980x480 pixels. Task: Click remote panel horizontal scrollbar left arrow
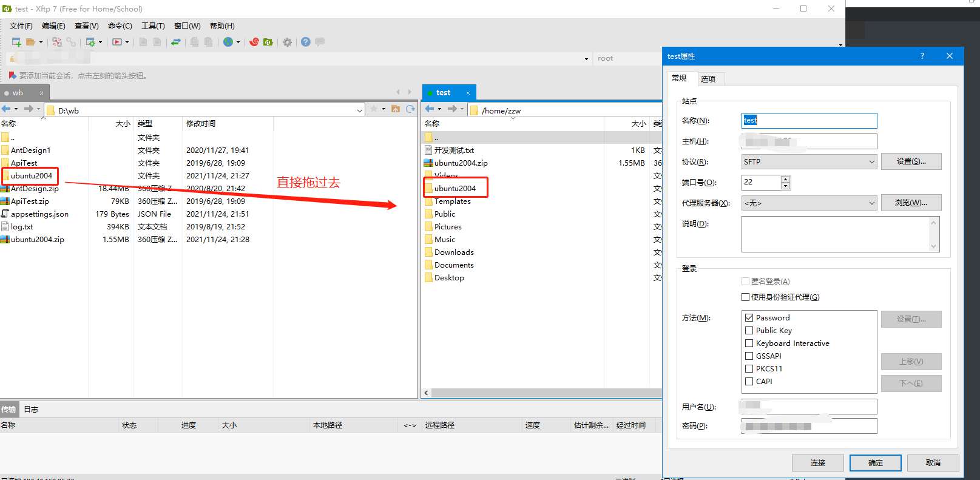click(427, 393)
